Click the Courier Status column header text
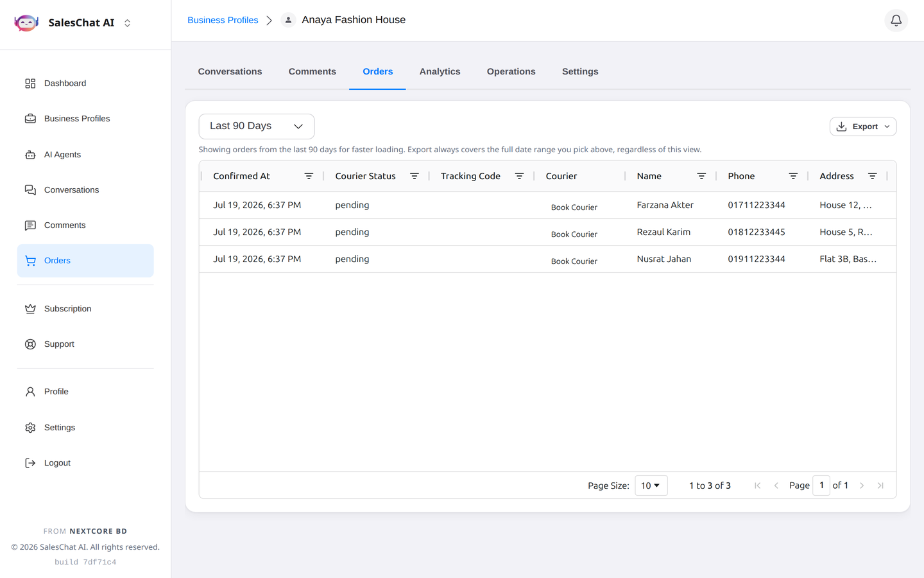Viewport: 924px width, 578px height. point(365,176)
